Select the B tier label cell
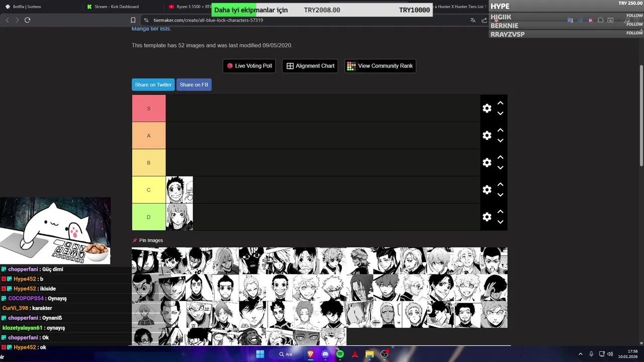The height and width of the screenshot is (362, 644). coord(149,162)
